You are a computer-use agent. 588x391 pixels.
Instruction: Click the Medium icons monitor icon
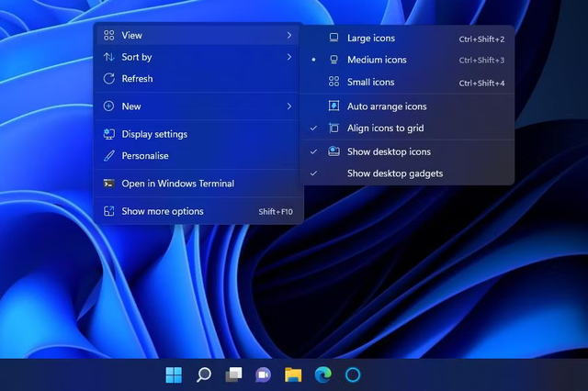334,60
